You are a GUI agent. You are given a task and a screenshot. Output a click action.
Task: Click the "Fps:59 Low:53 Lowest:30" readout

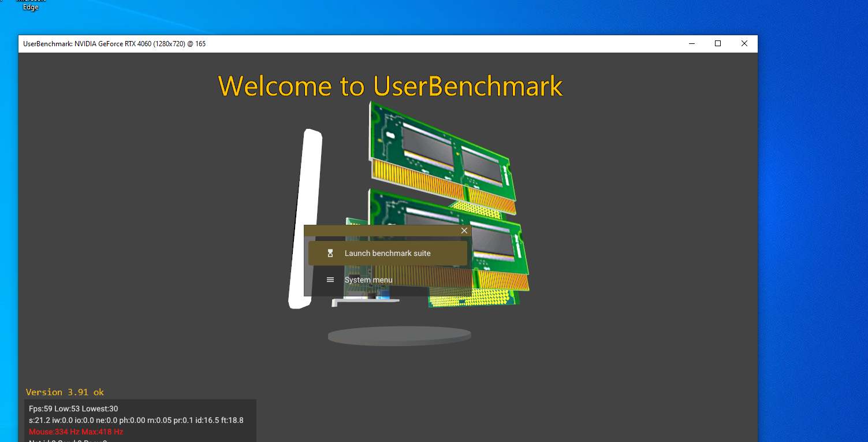pos(73,409)
